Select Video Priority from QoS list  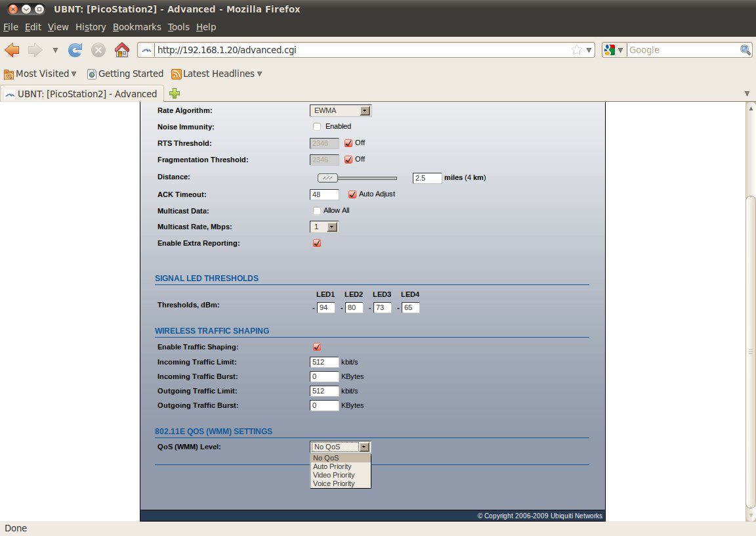click(334, 475)
